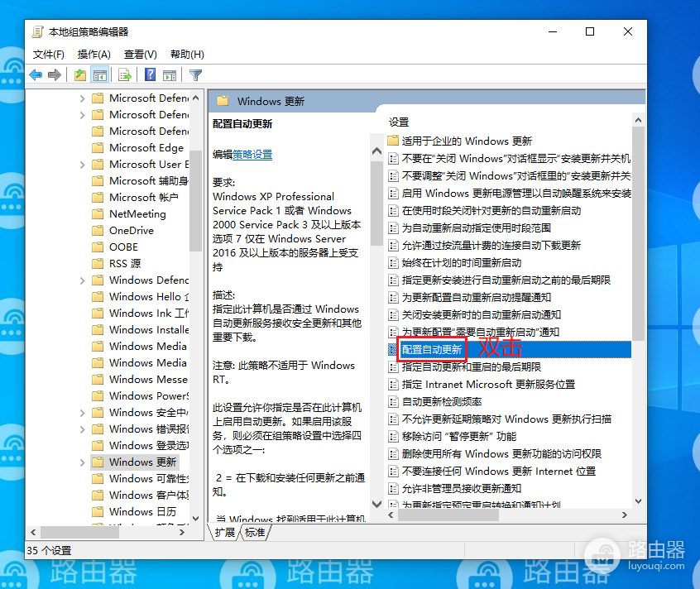The width and height of the screenshot is (700, 589).
Task: Open the 策略设置 link
Action: 252,155
